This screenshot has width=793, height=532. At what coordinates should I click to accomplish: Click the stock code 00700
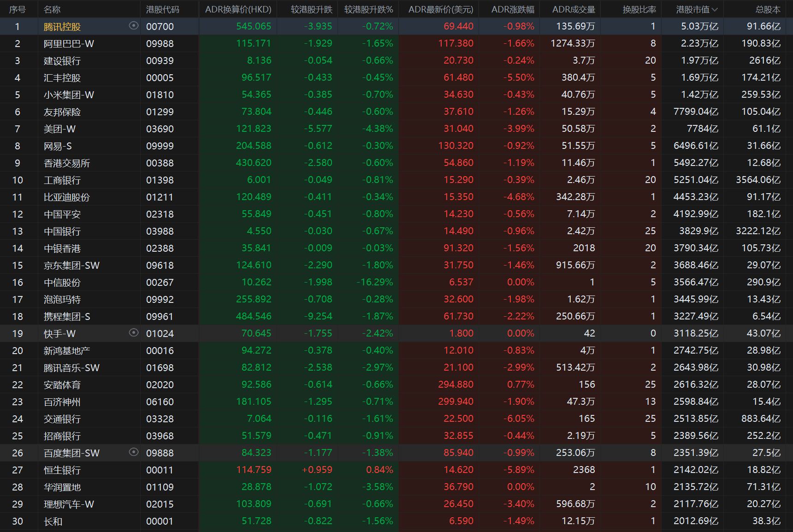[x=160, y=26]
